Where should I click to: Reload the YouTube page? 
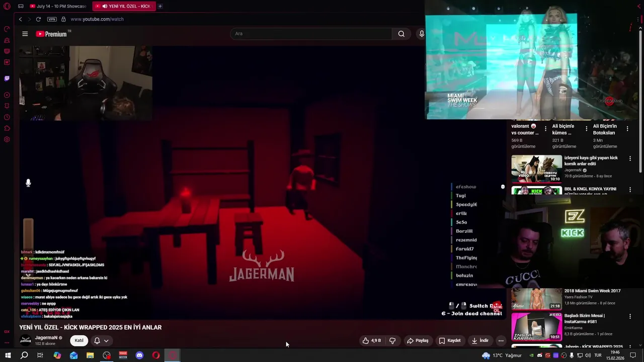pyautogui.click(x=38, y=19)
